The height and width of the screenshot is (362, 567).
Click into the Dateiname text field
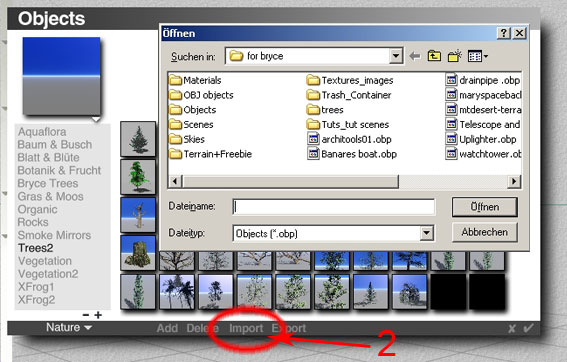[334, 207]
